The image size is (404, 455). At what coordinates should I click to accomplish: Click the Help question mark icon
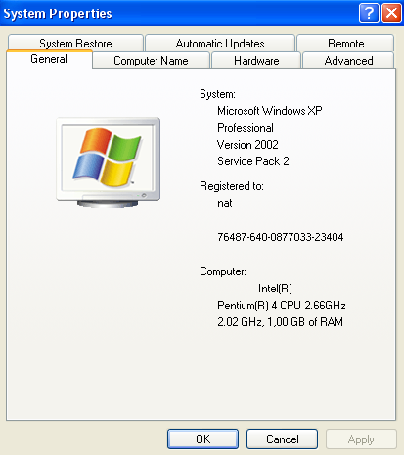pos(369,13)
